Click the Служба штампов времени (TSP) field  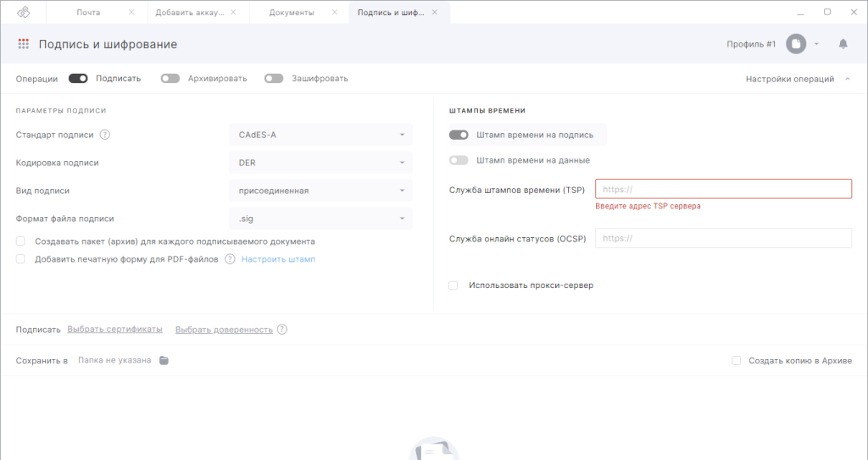(x=723, y=189)
